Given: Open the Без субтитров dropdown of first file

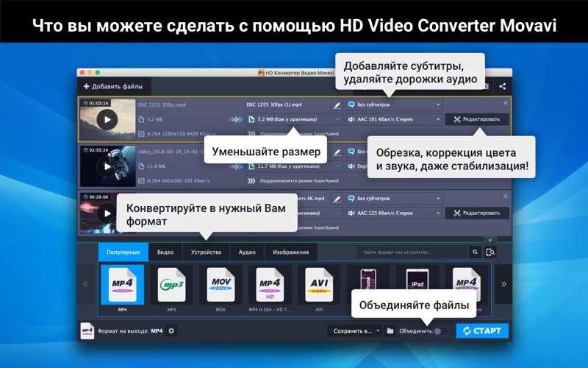Looking at the screenshot, I should [394, 105].
